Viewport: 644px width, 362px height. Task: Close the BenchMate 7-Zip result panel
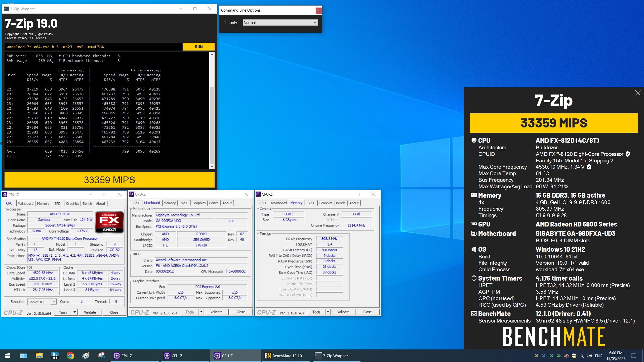638,93
